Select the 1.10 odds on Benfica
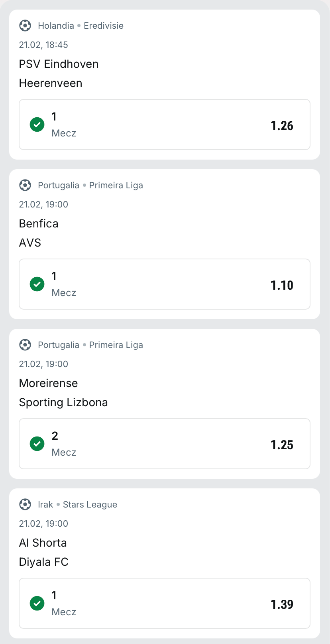The width and height of the screenshot is (330, 644). (x=282, y=285)
